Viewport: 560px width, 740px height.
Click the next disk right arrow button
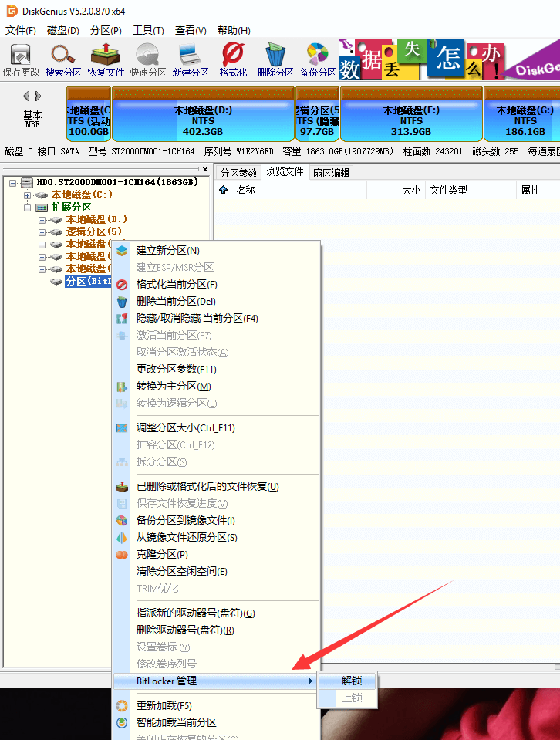pyautogui.click(x=38, y=96)
